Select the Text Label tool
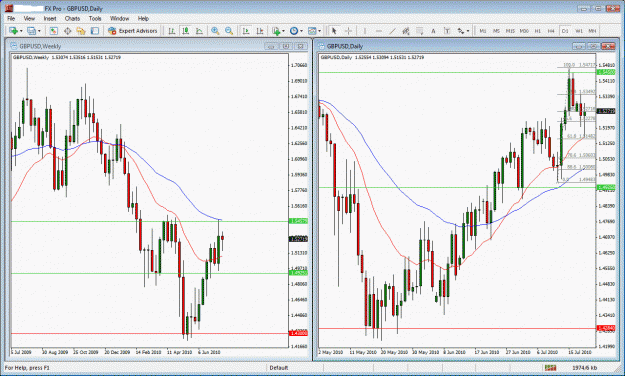 (447, 31)
